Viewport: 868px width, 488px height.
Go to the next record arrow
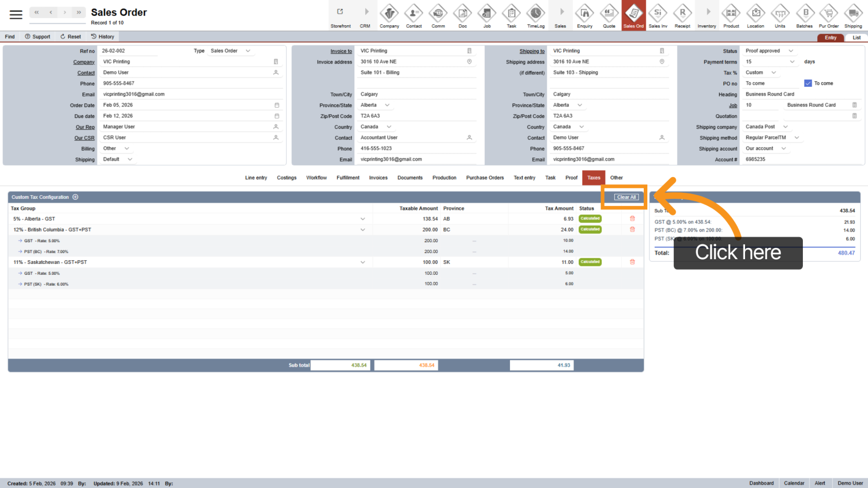point(65,12)
